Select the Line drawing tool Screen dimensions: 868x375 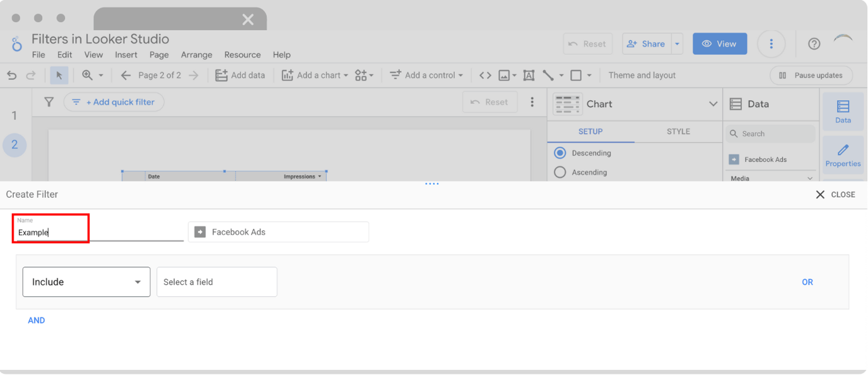548,75
